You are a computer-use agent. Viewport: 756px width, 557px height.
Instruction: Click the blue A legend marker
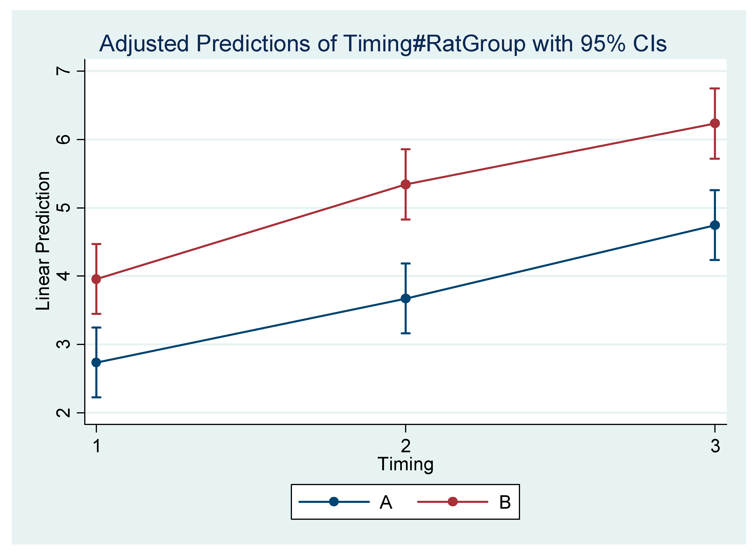point(334,501)
